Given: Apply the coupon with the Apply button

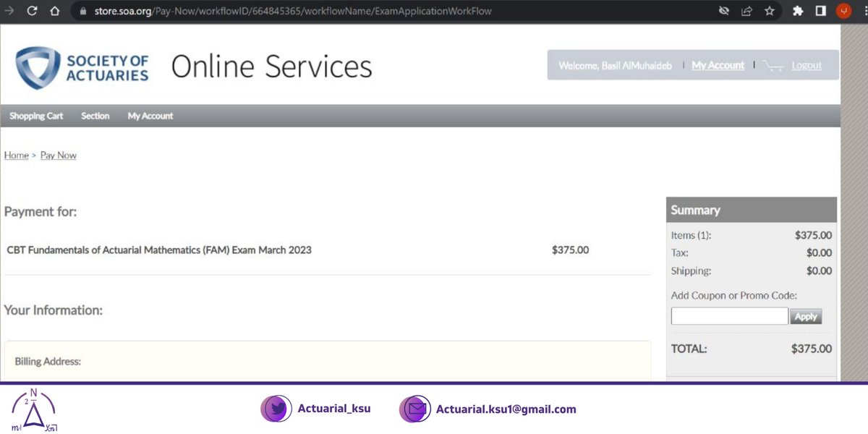Looking at the screenshot, I should pos(806,316).
